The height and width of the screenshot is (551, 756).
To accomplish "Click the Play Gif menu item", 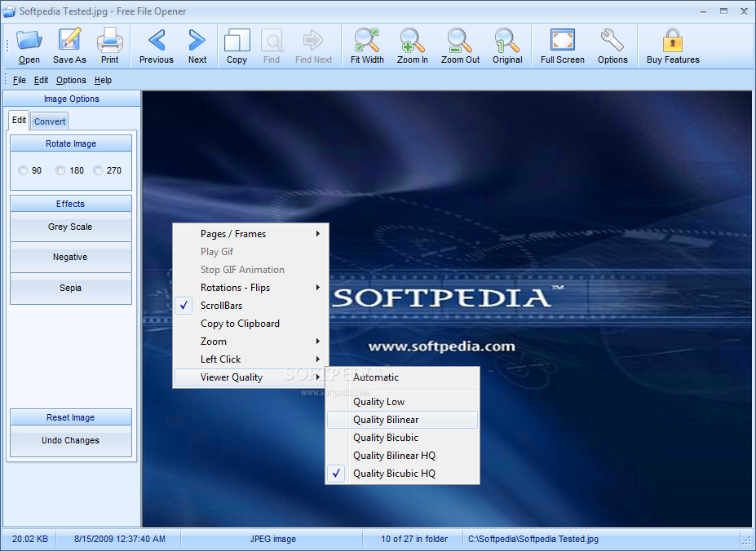I will click(250, 252).
